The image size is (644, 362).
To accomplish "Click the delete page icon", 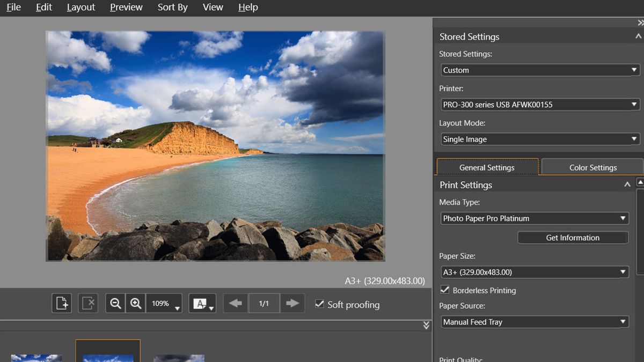I will coord(88,304).
